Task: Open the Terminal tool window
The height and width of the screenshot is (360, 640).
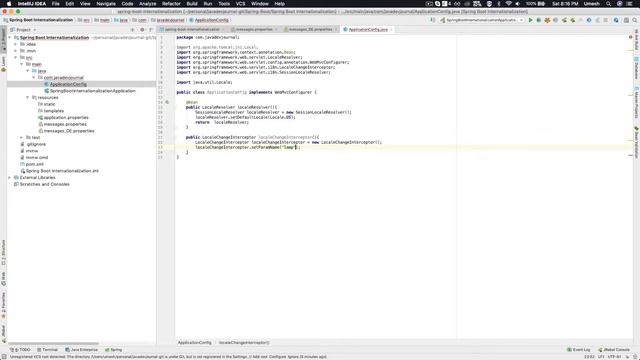Action: [47, 350]
